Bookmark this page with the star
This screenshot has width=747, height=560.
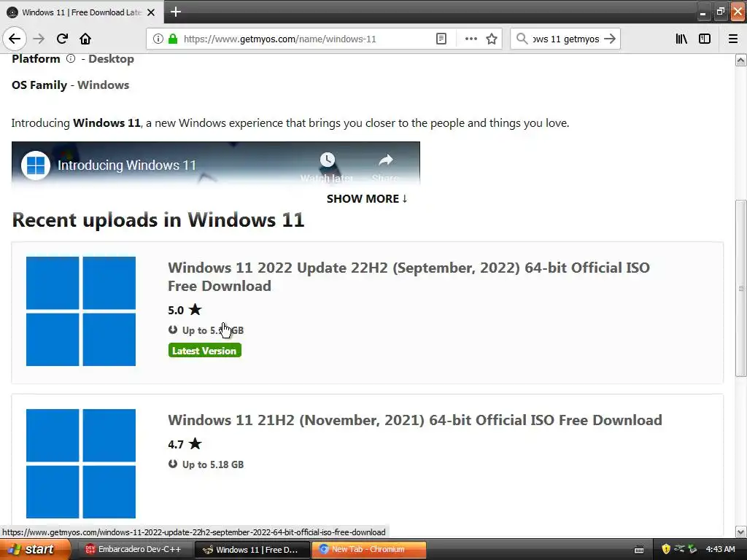(492, 39)
